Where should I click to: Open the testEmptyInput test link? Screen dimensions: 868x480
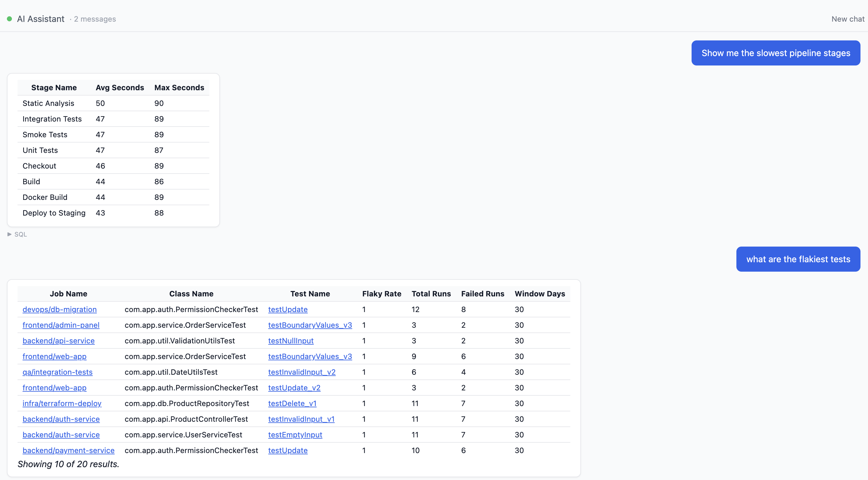pyautogui.click(x=295, y=435)
